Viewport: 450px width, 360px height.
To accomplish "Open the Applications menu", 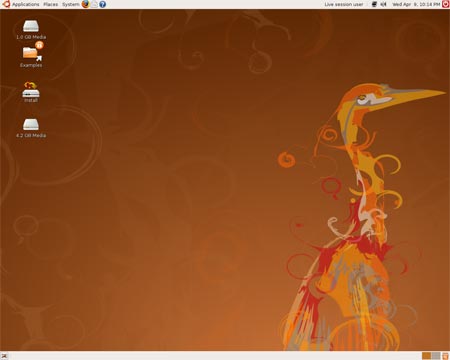I will [26, 4].
